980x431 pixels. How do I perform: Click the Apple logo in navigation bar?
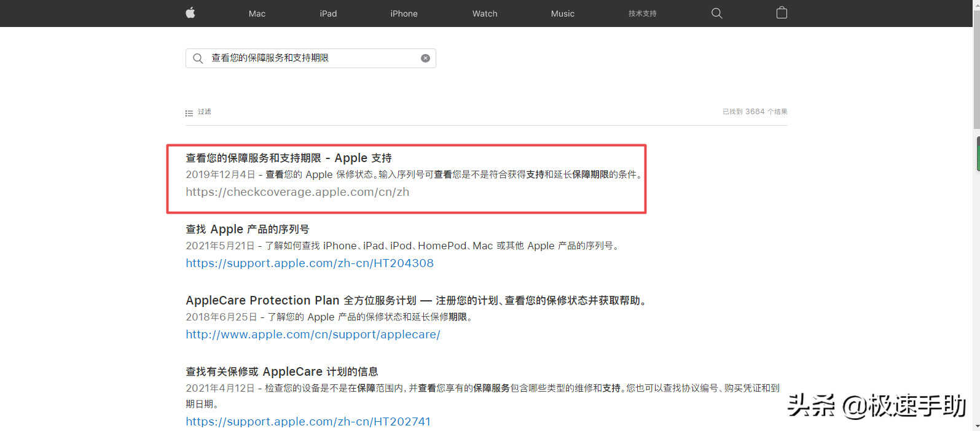click(190, 13)
